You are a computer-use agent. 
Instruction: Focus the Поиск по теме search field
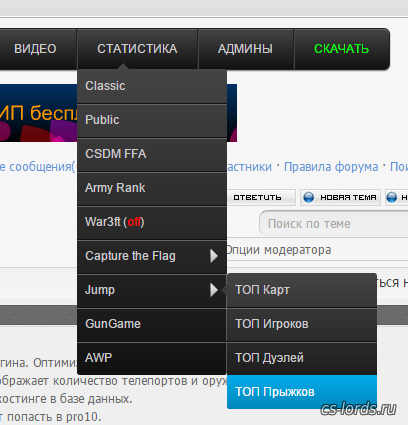pos(334,223)
